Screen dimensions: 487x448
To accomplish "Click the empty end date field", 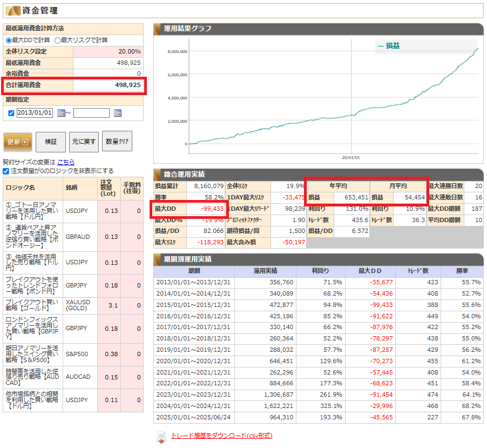I will 91,113.
